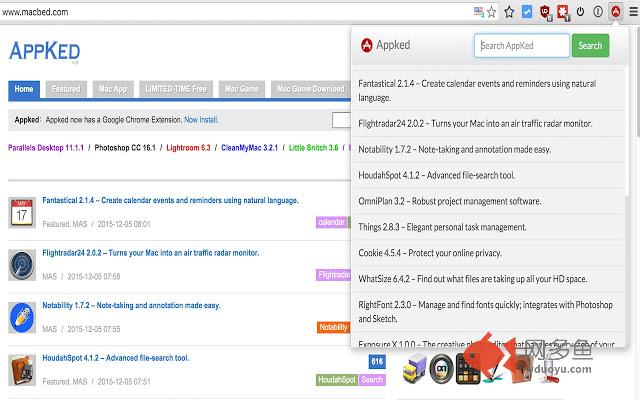Open the uBlock shield extension icon
640x400 pixels.
pyautogui.click(x=545, y=12)
